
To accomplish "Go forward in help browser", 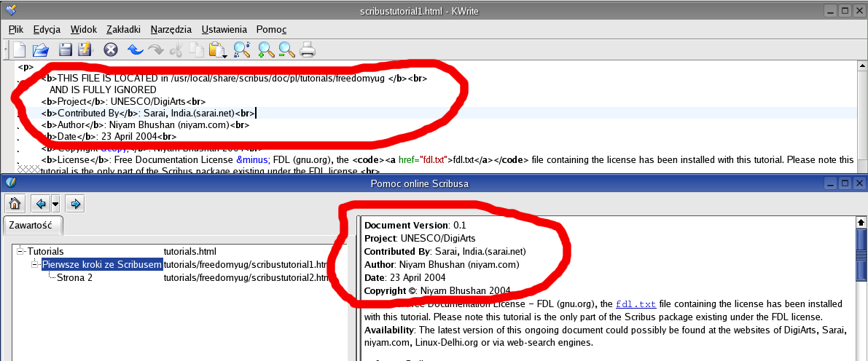I will [75, 203].
